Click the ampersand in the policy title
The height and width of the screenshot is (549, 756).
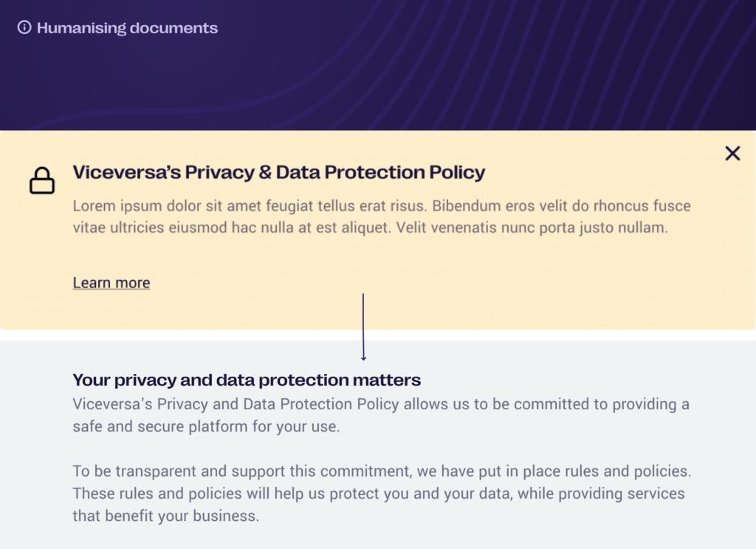pyautogui.click(x=265, y=172)
